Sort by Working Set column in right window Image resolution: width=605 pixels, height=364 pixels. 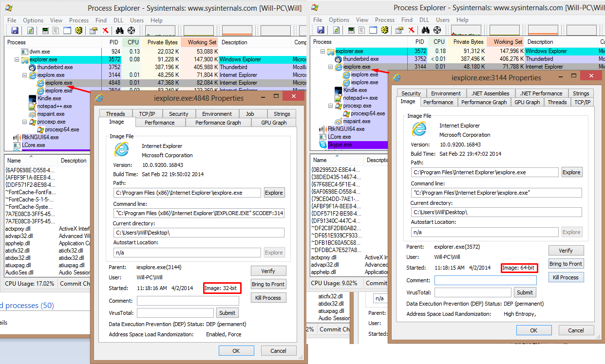point(505,42)
